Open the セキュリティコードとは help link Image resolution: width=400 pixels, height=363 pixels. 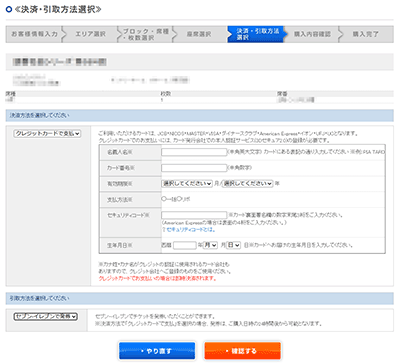(x=189, y=230)
